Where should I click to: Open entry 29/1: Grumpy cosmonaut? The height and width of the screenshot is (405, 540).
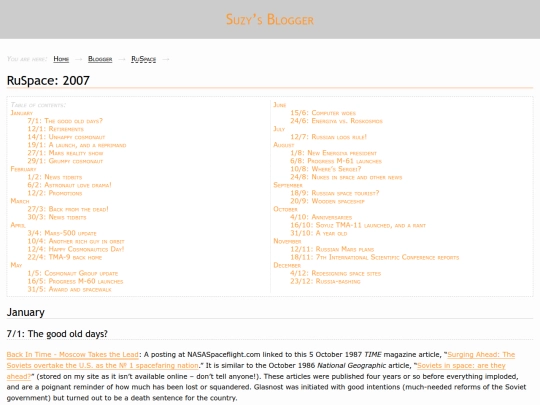click(x=65, y=161)
